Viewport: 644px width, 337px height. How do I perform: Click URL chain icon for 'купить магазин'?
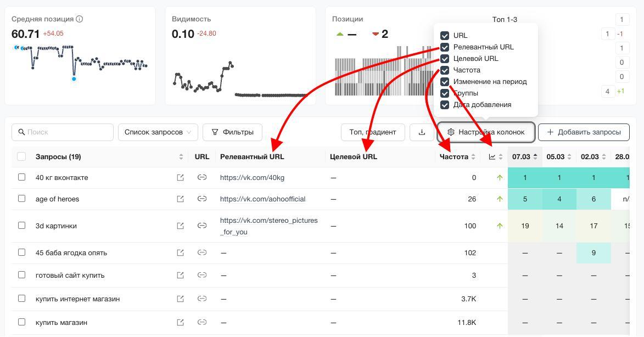tap(202, 322)
